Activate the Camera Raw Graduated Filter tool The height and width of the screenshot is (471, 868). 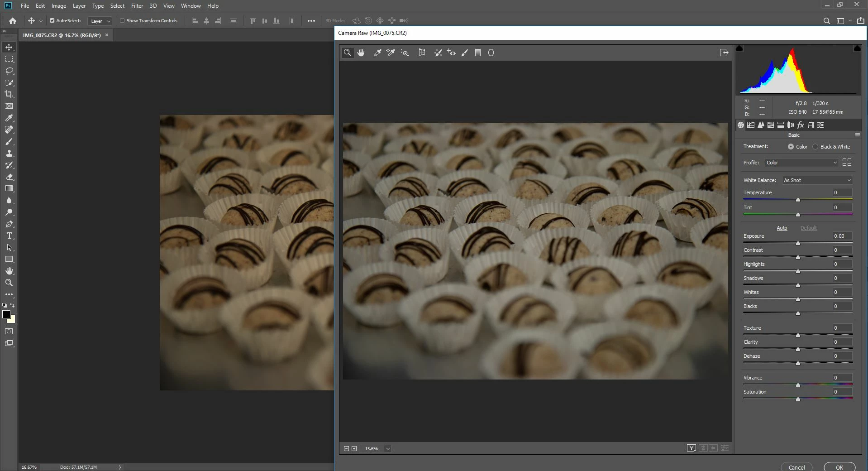pyautogui.click(x=477, y=53)
